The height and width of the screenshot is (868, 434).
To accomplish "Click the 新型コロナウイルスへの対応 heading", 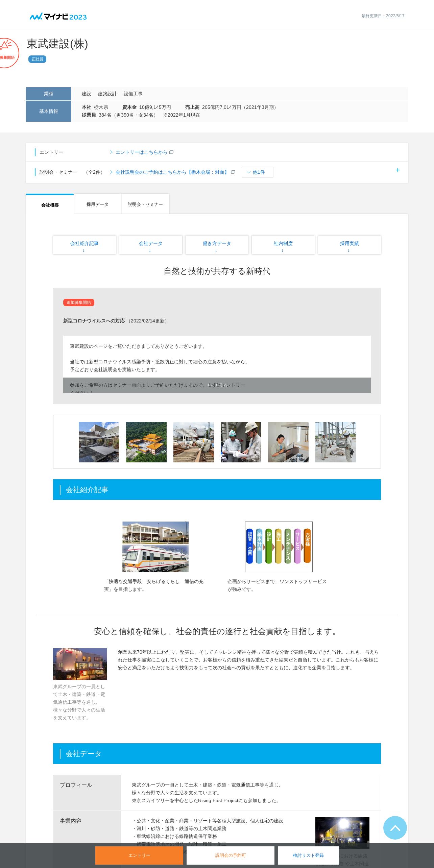I will point(94,321).
